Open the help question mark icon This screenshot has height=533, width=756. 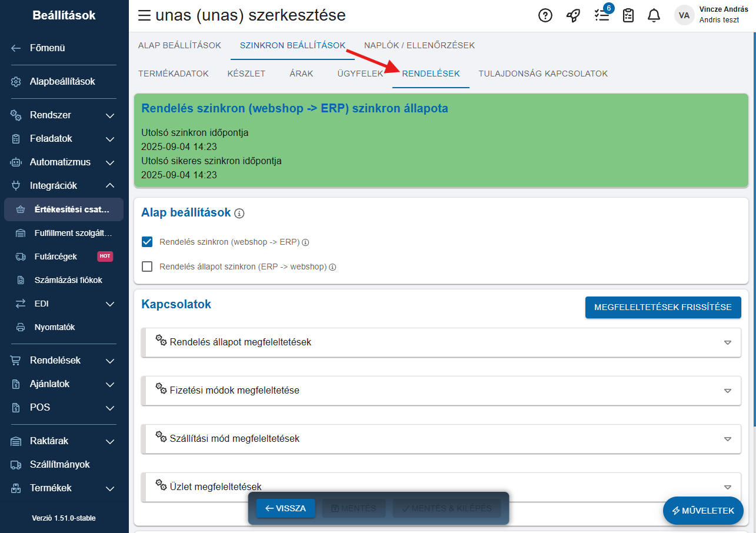tap(545, 16)
